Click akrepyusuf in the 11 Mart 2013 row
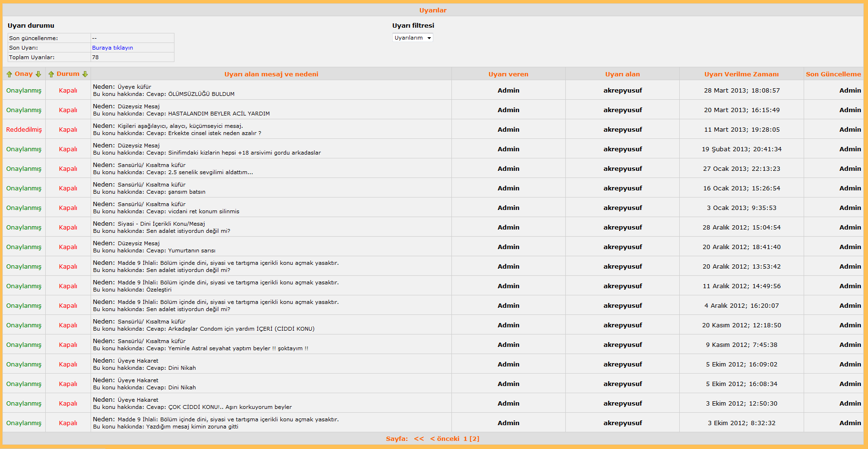Screen dimensions: 868x449 [x=623, y=129]
